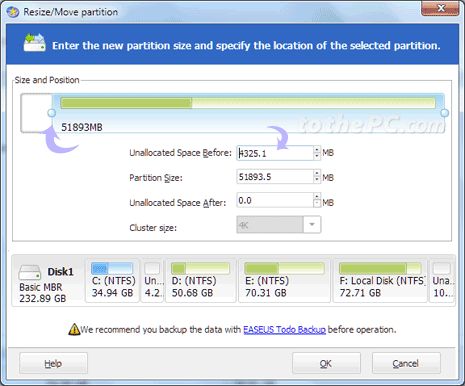Decrease Partition Size with down spinner
465x386 pixels.
point(317,180)
